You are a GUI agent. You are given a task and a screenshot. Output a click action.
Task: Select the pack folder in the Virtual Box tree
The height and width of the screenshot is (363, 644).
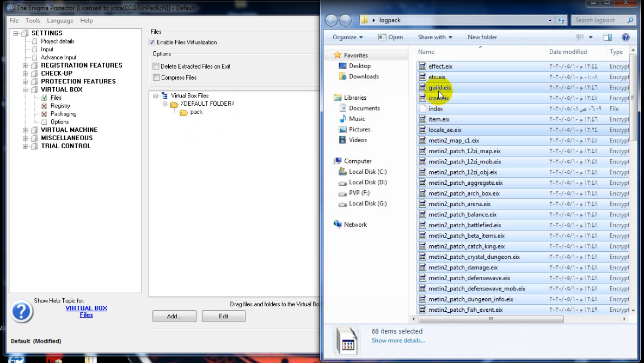click(x=196, y=112)
